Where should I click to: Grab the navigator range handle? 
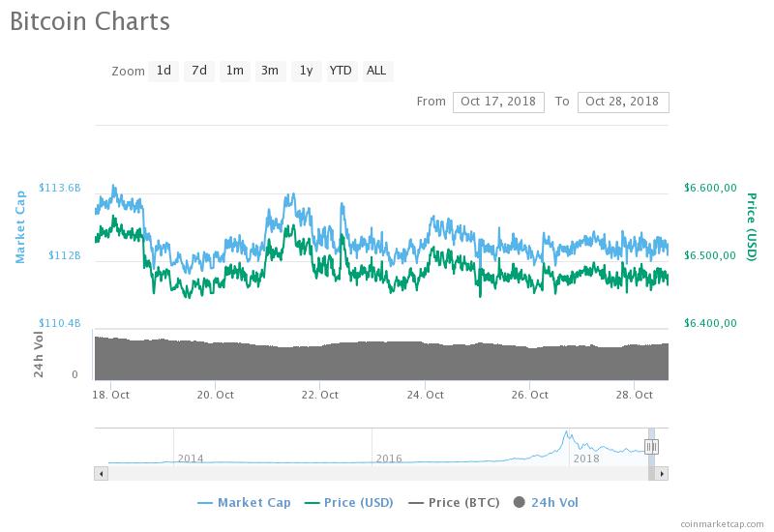click(651, 447)
